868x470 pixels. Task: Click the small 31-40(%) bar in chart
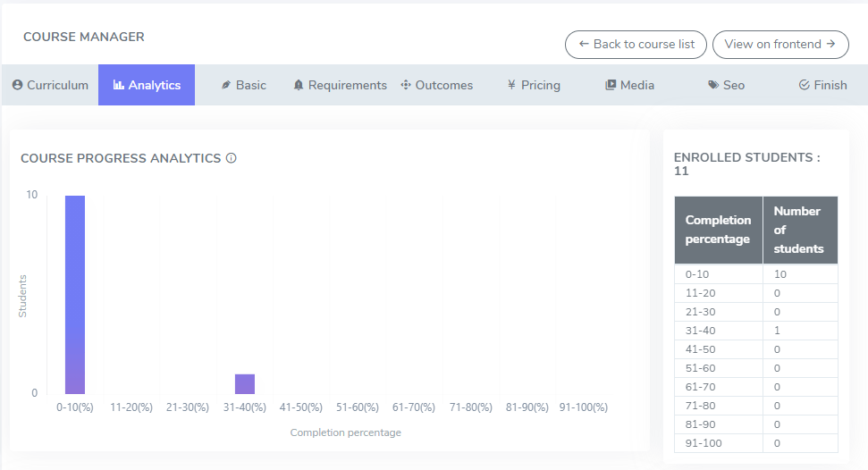pyautogui.click(x=245, y=384)
